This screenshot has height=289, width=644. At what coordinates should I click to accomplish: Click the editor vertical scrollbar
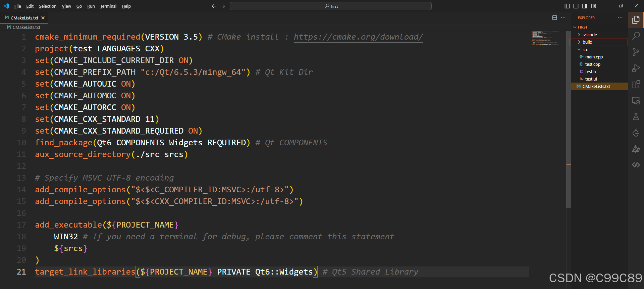569,119
